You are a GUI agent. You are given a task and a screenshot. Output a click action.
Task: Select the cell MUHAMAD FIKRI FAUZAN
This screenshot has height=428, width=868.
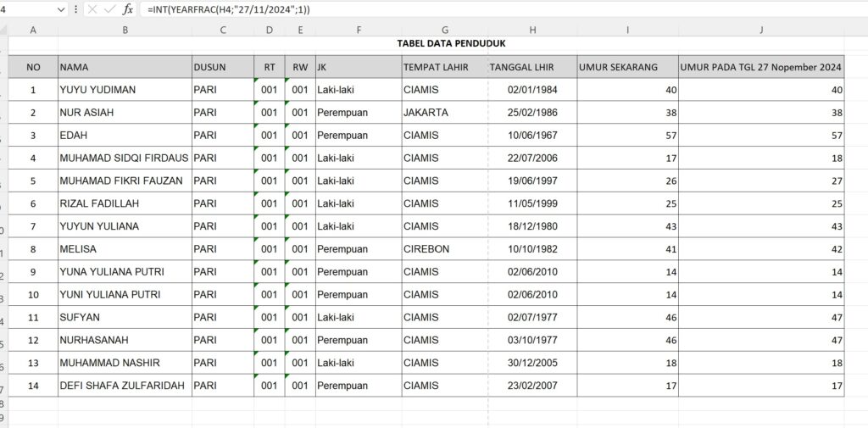tap(125, 181)
